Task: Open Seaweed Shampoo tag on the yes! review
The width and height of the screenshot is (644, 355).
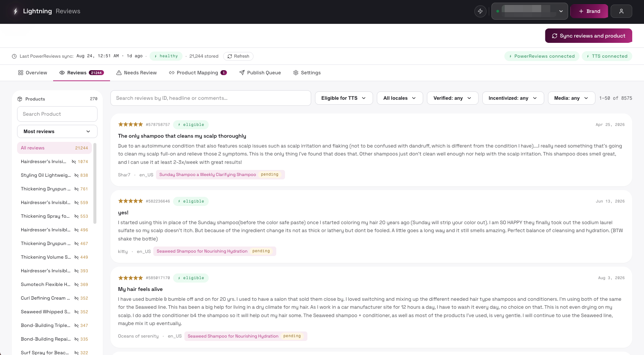Action: (x=214, y=251)
